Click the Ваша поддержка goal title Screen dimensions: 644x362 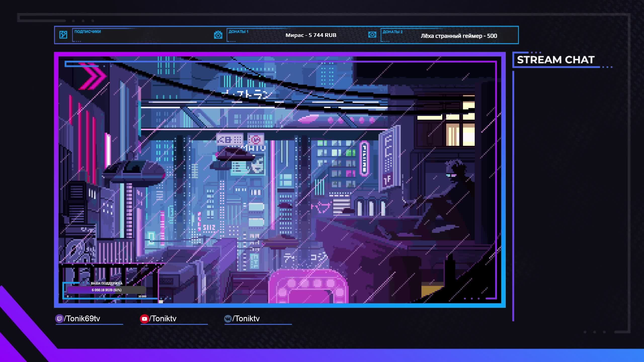coord(106,283)
